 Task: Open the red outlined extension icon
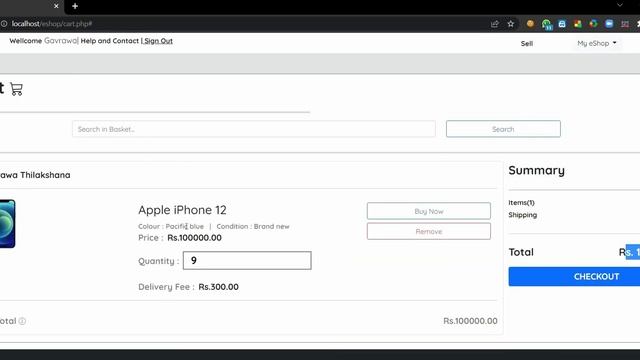click(625, 24)
